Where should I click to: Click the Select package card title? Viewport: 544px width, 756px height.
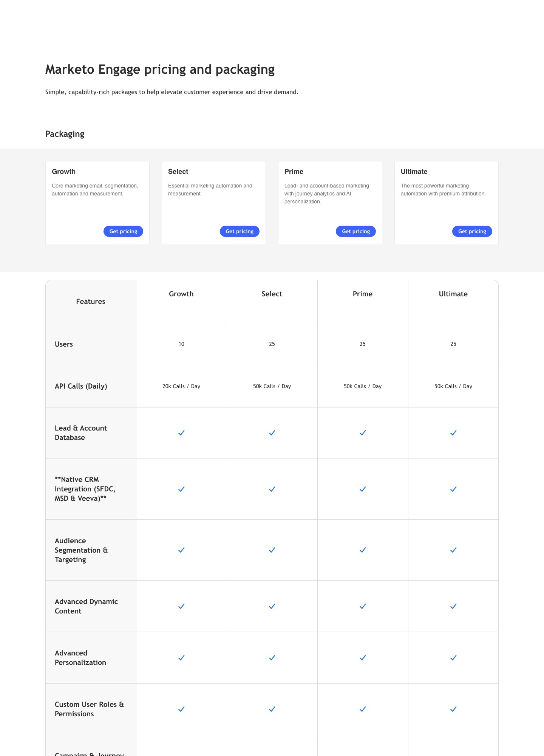coord(178,172)
